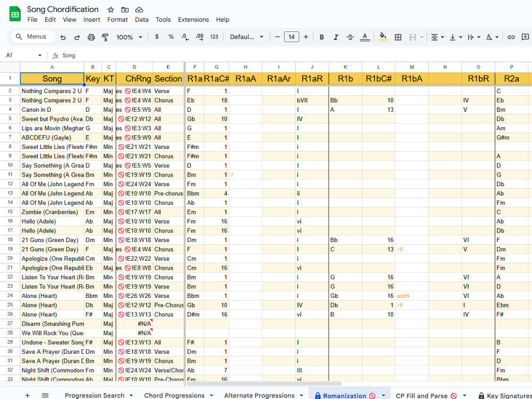The image size is (532, 399).
Task: Click the Undo icon
Action: click(63, 37)
